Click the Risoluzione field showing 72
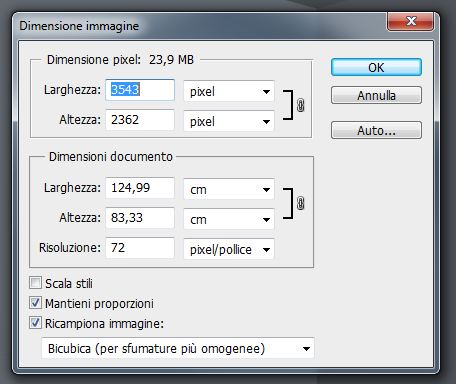This screenshot has width=456, height=384. click(140, 248)
